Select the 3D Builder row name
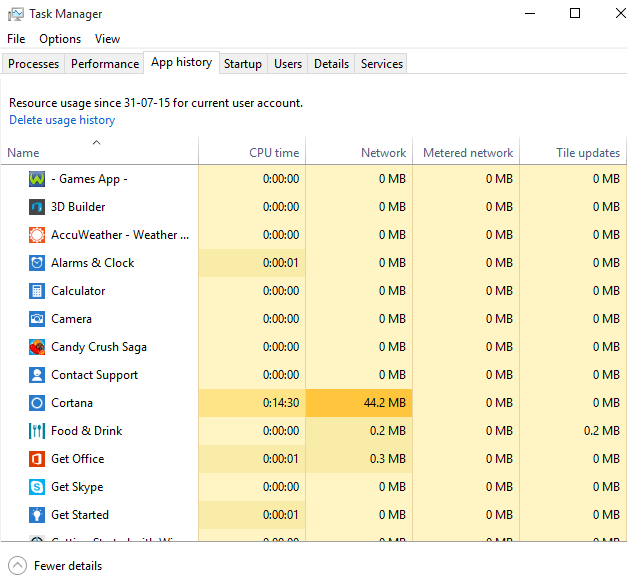Image resolution: width=627 pixels, height=585 pixels. (x=78, y=207)
